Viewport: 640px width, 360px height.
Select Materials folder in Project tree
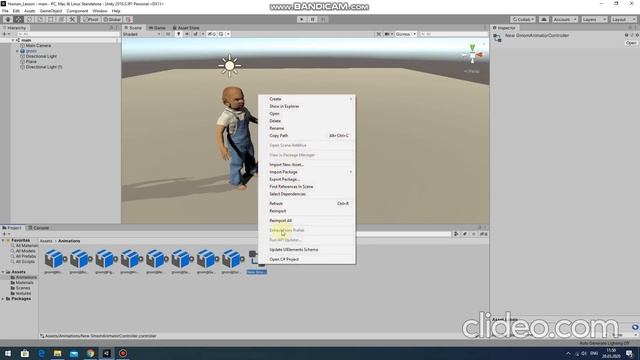click(x=24, y=282)
